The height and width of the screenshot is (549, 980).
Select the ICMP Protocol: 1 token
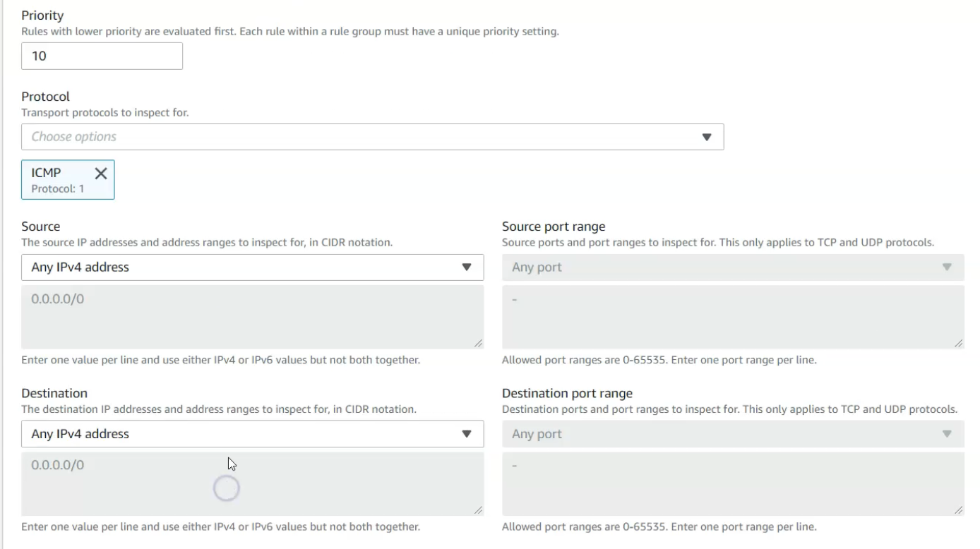click(x=56, y=181)
